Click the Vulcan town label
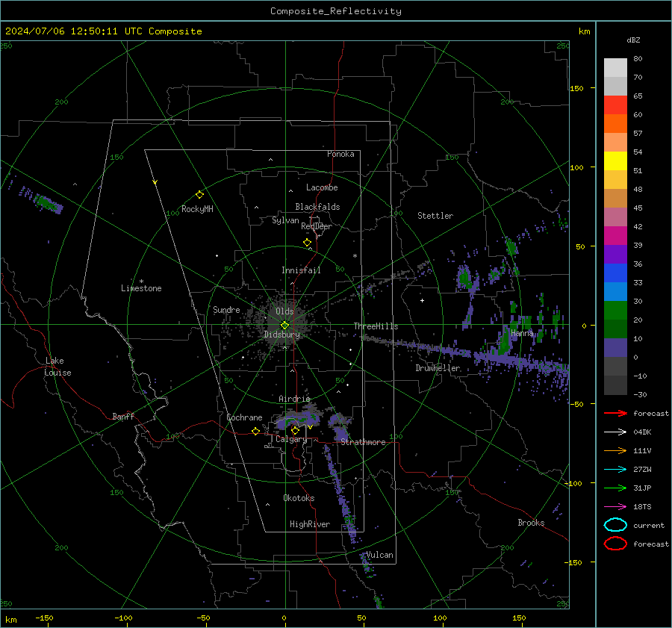Screen dimensions: 672x628 tap(380, 555)
